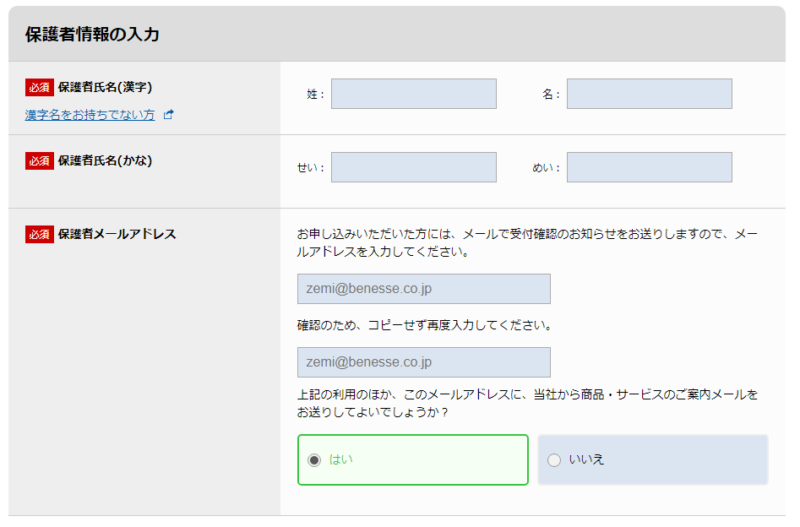This screenshot has width=800, height=527.
Task: Select the いいえ radio button
Action: 554,460
